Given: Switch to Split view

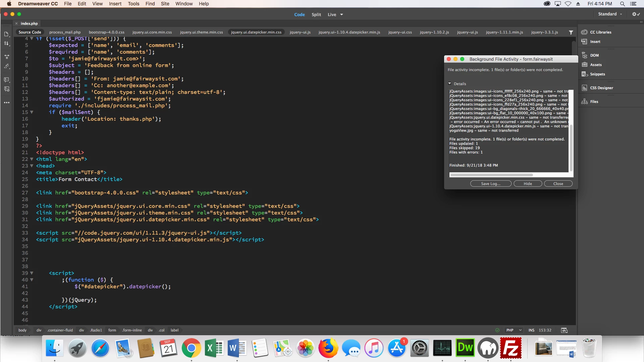Looking at the screenshot, I should click(x=316, y=14).
